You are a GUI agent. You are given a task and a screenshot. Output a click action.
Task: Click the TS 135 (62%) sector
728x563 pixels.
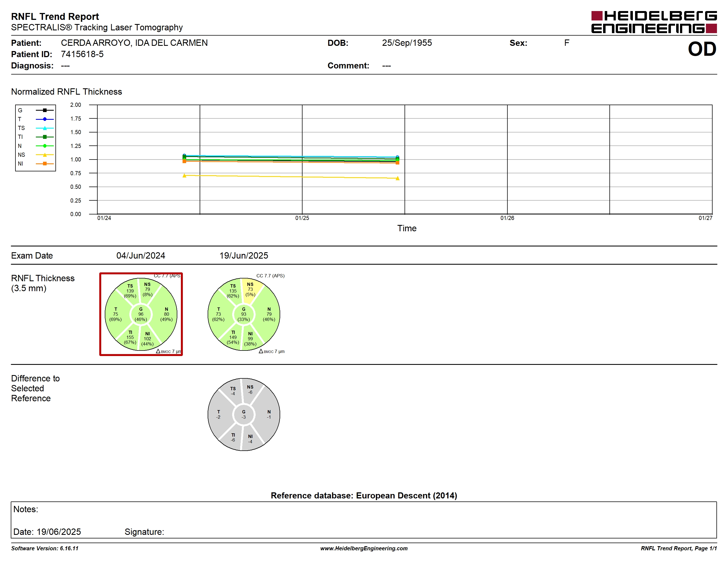click(x=233, y=291)
